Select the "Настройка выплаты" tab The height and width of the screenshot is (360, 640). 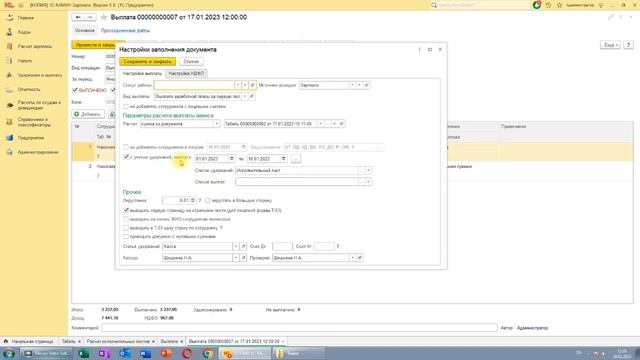pyautogui.click(x=142, y=73)
